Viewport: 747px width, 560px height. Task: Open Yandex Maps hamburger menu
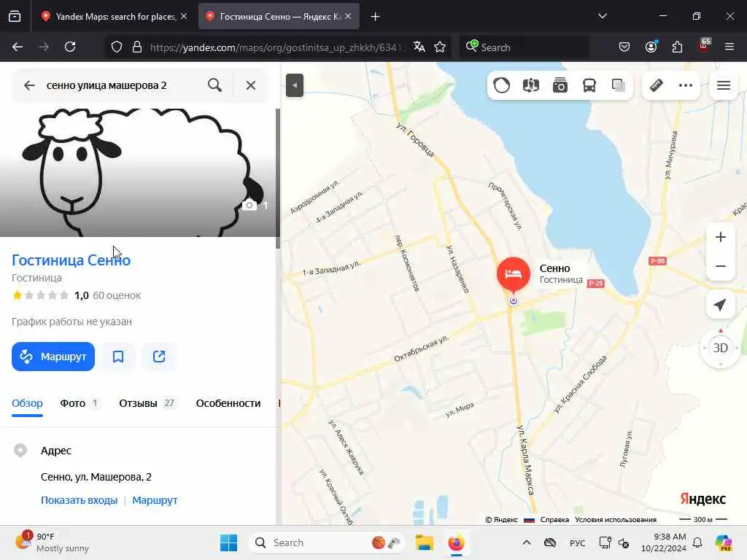(724, 85)
